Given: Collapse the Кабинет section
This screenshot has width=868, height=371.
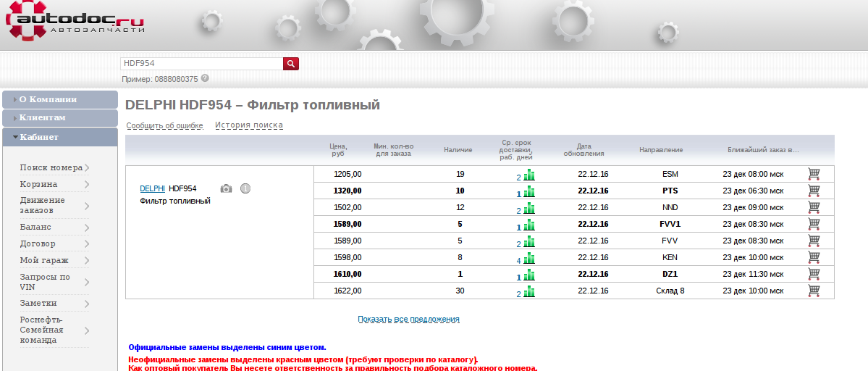Looking at the screenshot, I should pos(60,137).
